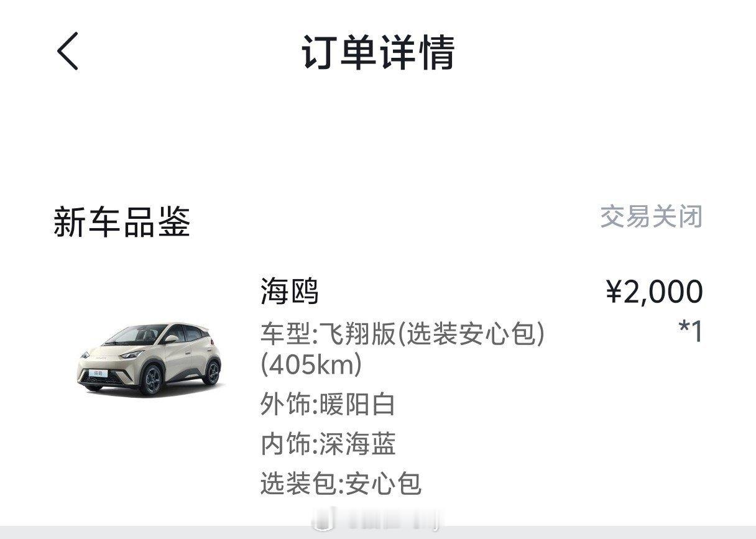Viewport: 756px width, 539px height.
Task: Tap the *1 quantity indicator
Action: (x=691, y=332)
